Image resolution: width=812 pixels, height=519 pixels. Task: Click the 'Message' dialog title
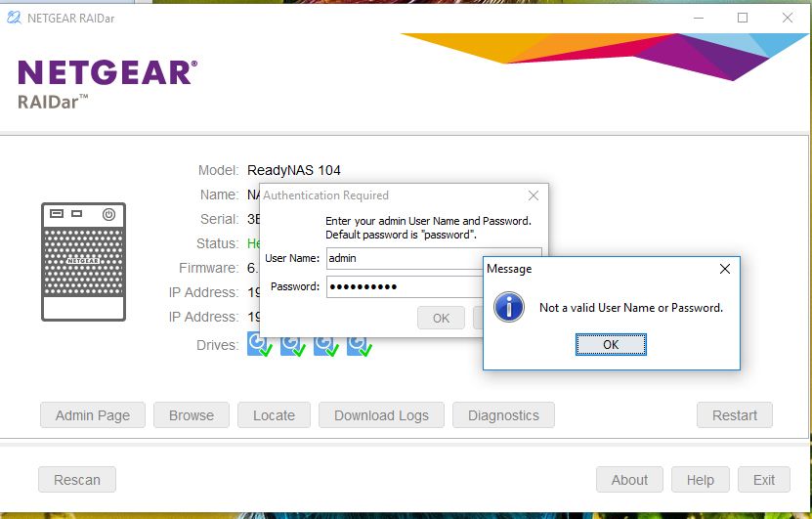pyautogui.click(x=509, y=269)
